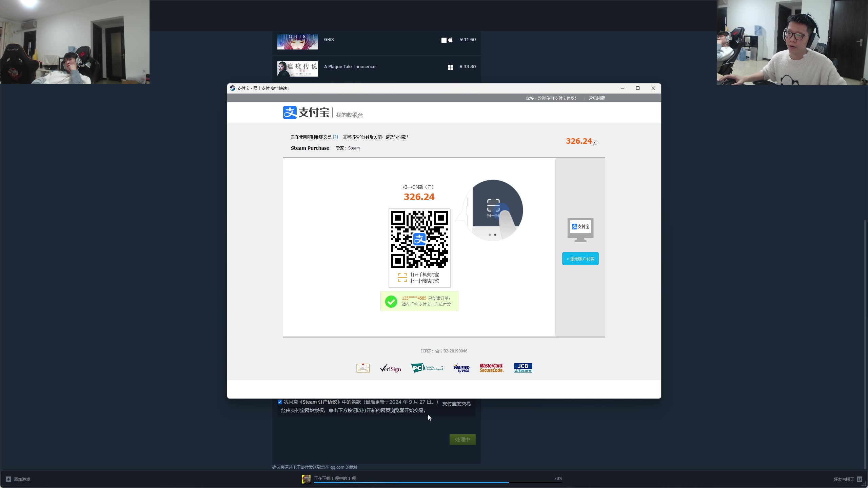
Task: Click 登录账户付款 button
Action: 580,259
